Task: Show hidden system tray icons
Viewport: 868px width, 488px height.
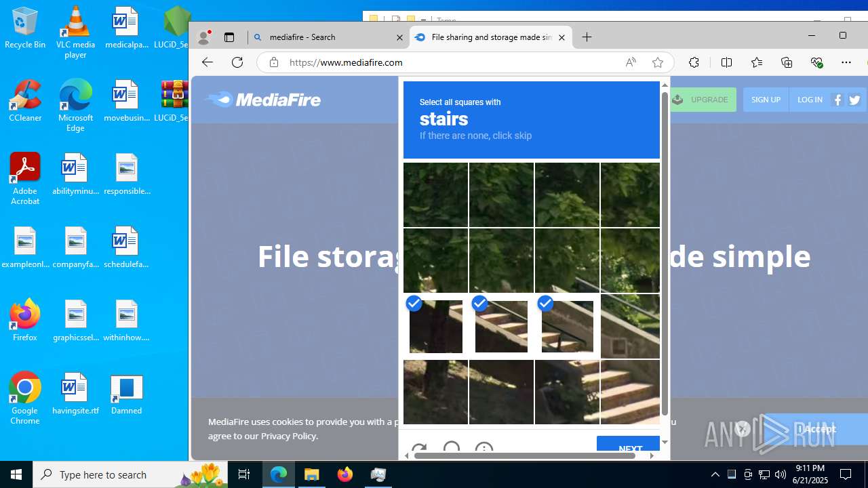Action: coord(715,474)
